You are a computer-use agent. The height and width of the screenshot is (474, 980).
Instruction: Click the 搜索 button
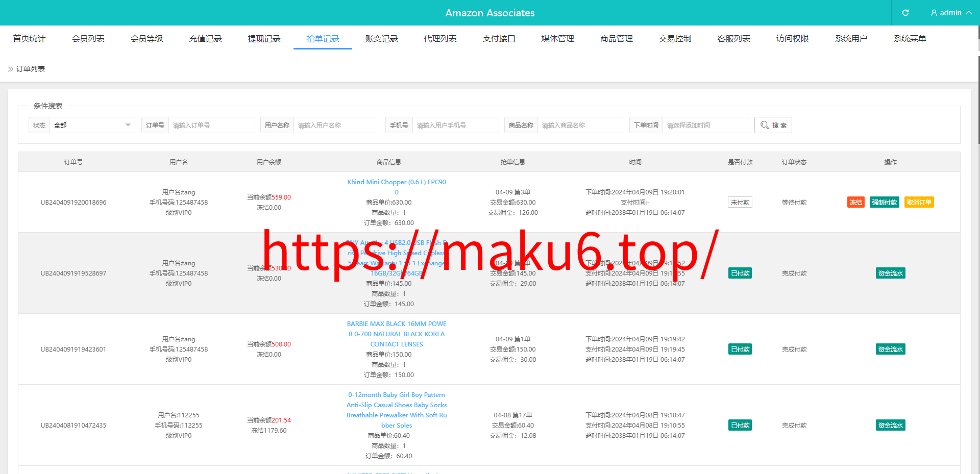(x=773, y=125)
